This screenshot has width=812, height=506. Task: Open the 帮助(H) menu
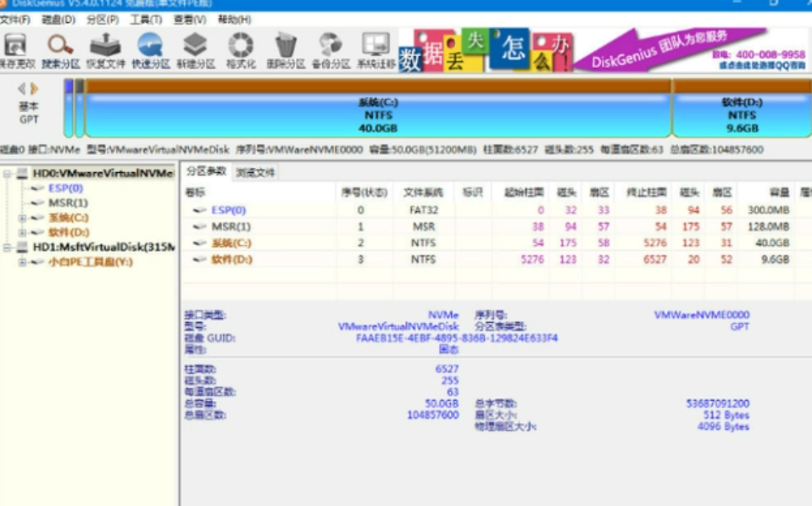tap(234, 19)
